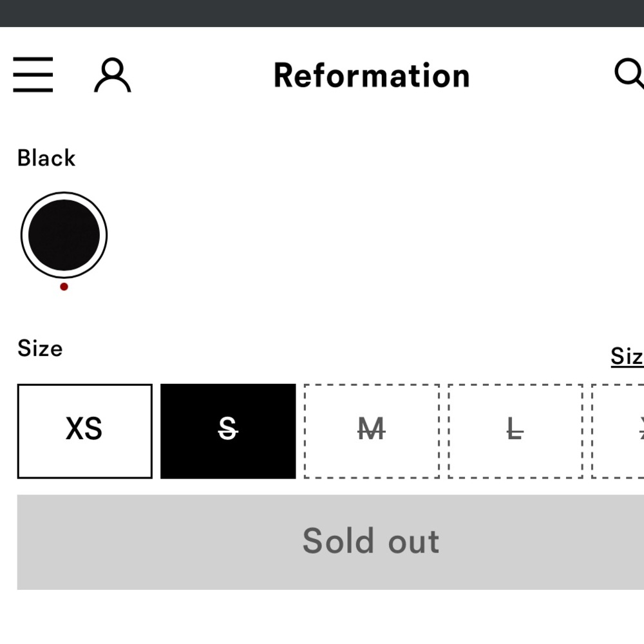Image resolution: width=644 pixels, height=644 pixels.
Task: Click the white ring around the black swatch
Action: (x=64, y=196)
